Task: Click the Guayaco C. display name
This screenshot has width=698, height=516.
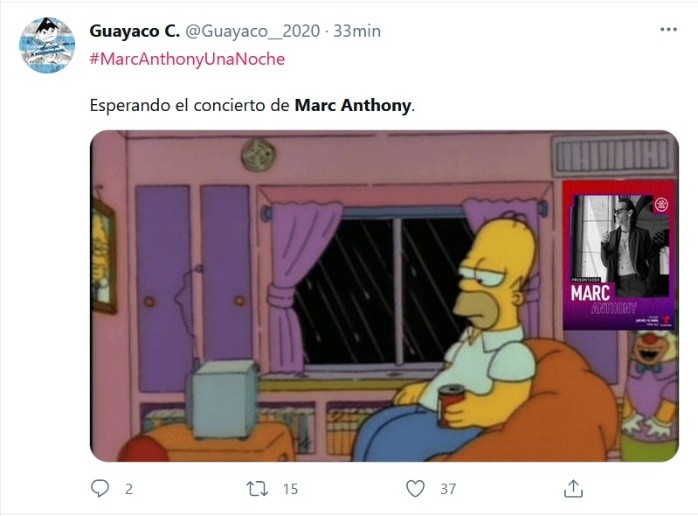Action: (x=134, y=31)
